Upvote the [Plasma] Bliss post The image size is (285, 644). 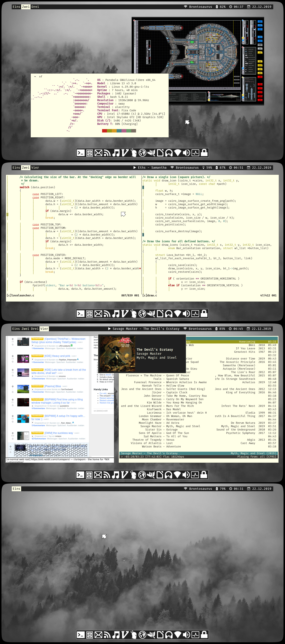click(12, 386)
